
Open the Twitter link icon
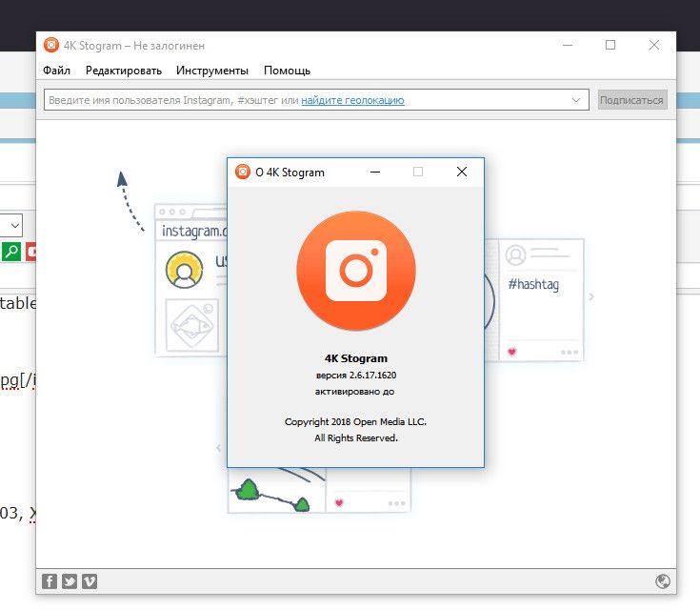pos(70,581)
